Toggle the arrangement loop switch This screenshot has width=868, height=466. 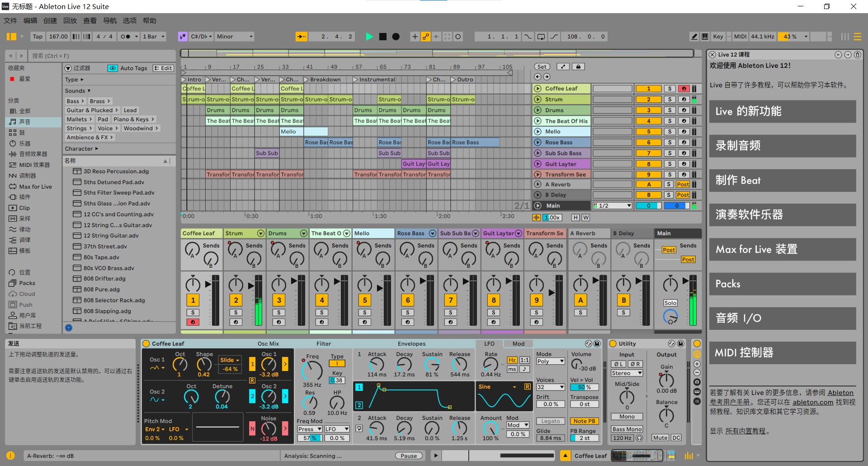point(541,37)
